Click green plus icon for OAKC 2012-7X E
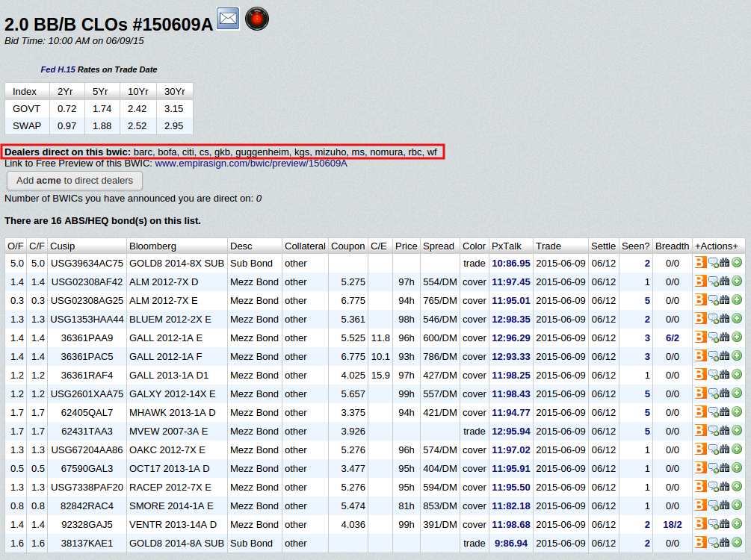This screenshot has width=751, height=560. click(x=737, y=450)
